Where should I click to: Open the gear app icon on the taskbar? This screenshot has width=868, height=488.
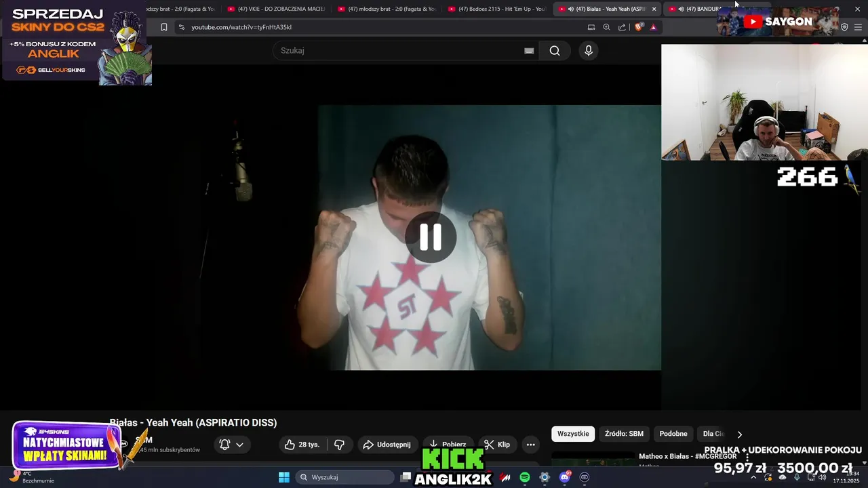click(545, 477)
